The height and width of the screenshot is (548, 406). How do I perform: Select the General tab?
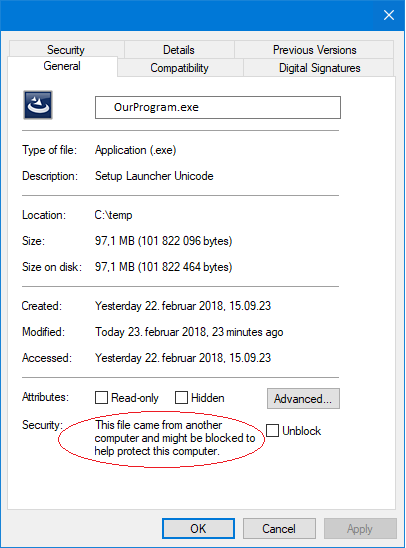[62, 66]
